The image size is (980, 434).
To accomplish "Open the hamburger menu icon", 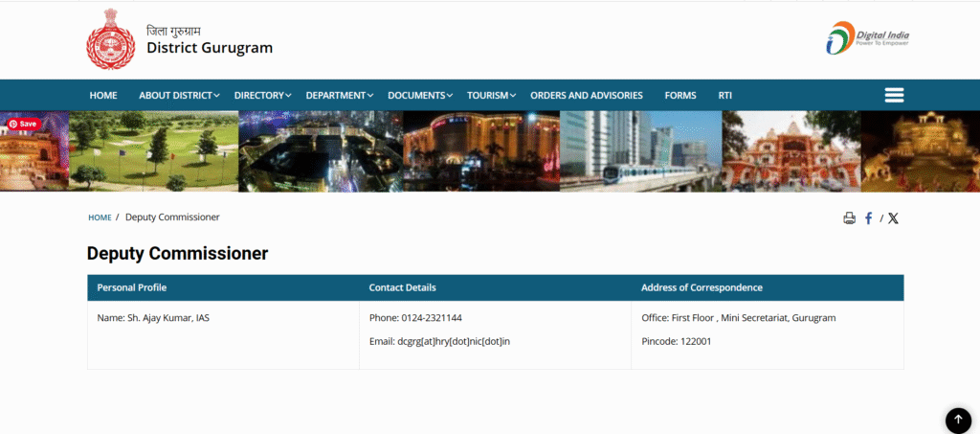I will click(894, 95).
